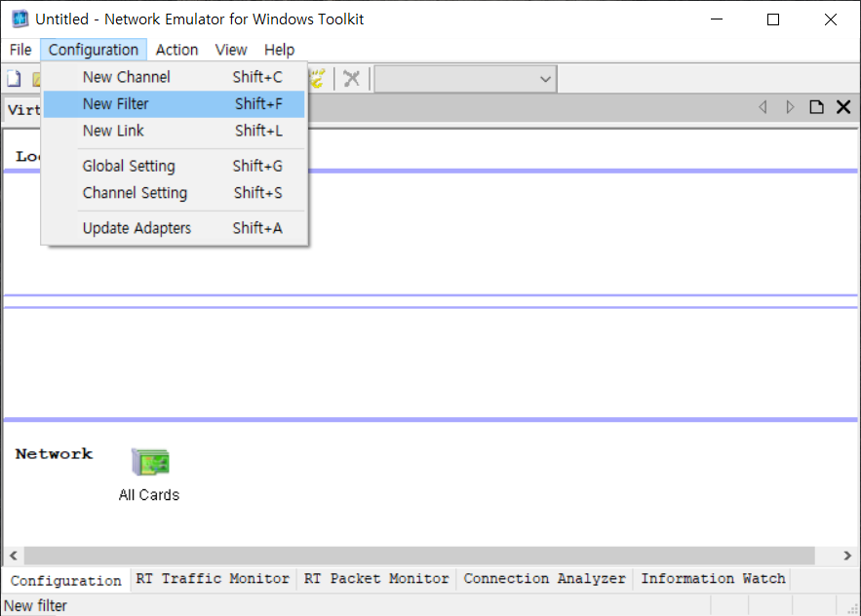Close the Network Emulator window
The image size is (861, 616).
pyautogui.click(x=830, y=19)
